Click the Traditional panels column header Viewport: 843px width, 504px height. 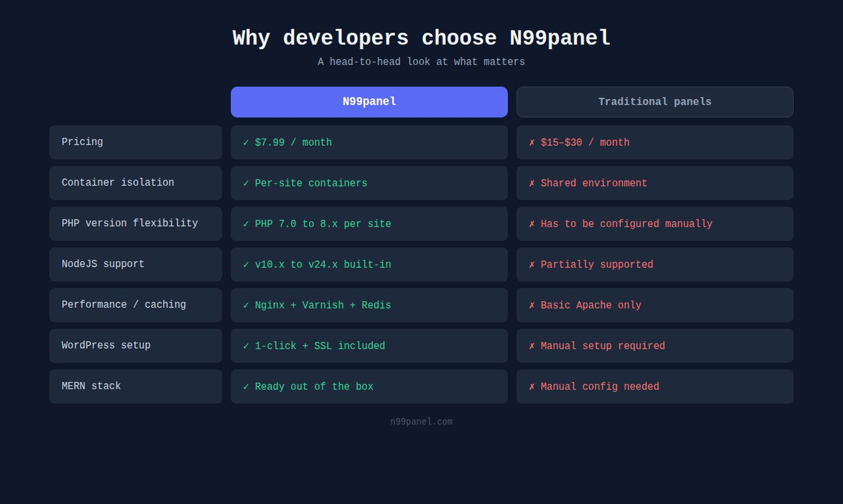[654, 102]
